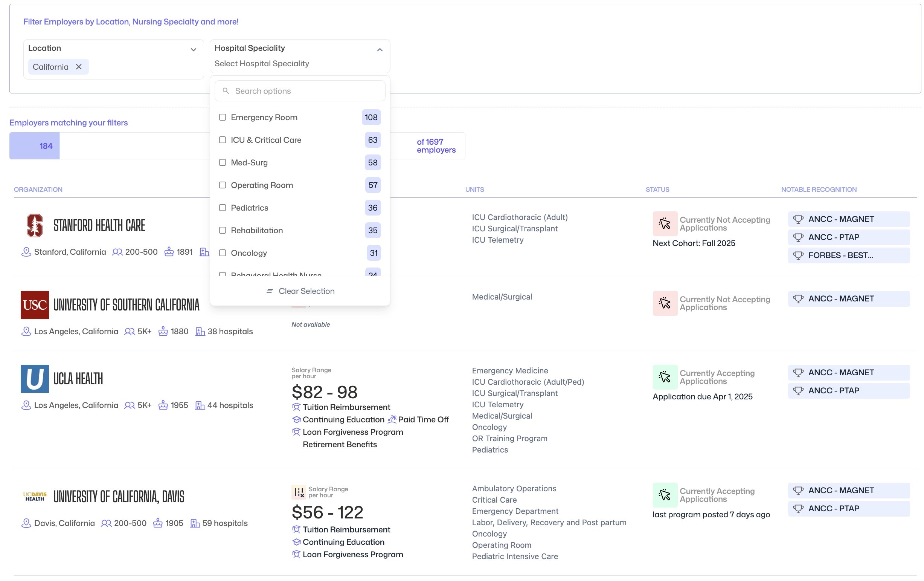Select USC's ANCC - MAGNET badge
Image resolution: width=924 pixels, height=581 pixels.
[x=849, y=299]
